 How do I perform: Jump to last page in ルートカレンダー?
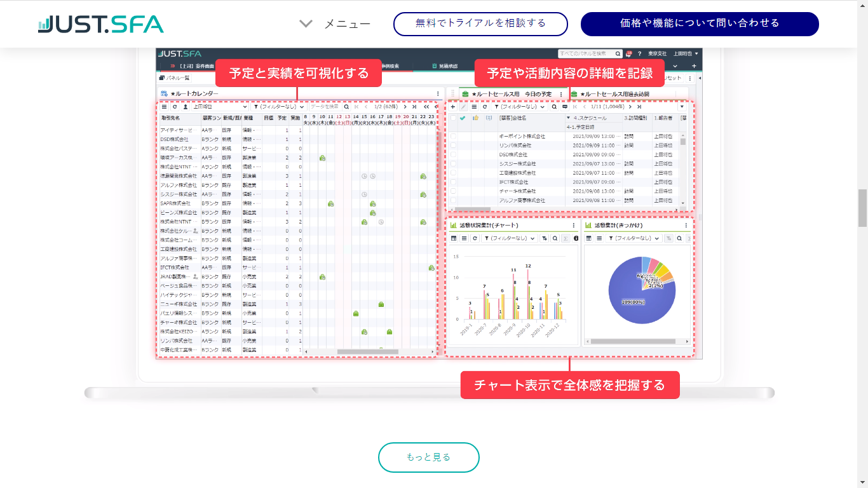[x=414, y=107]
